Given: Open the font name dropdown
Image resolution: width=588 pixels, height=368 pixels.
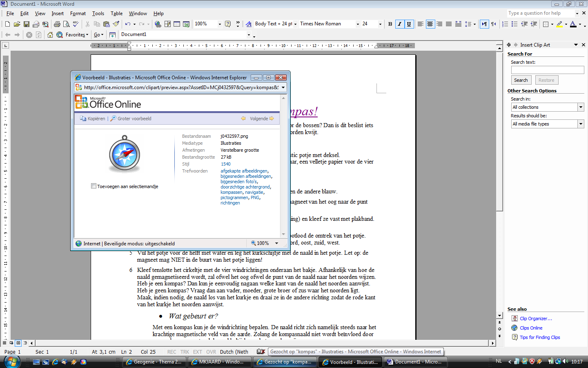Looking at the screenshot, I should click(x=358, y=24).
